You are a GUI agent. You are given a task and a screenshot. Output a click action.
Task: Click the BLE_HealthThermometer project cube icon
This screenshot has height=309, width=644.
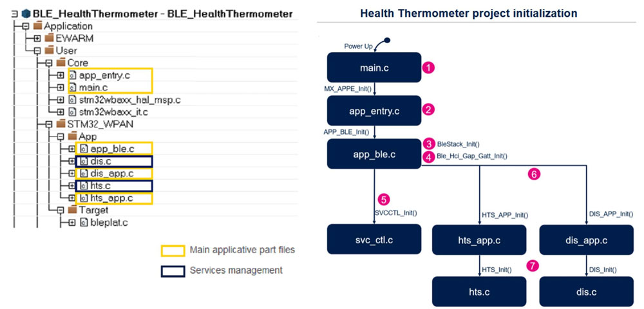(x=28, y=14)
